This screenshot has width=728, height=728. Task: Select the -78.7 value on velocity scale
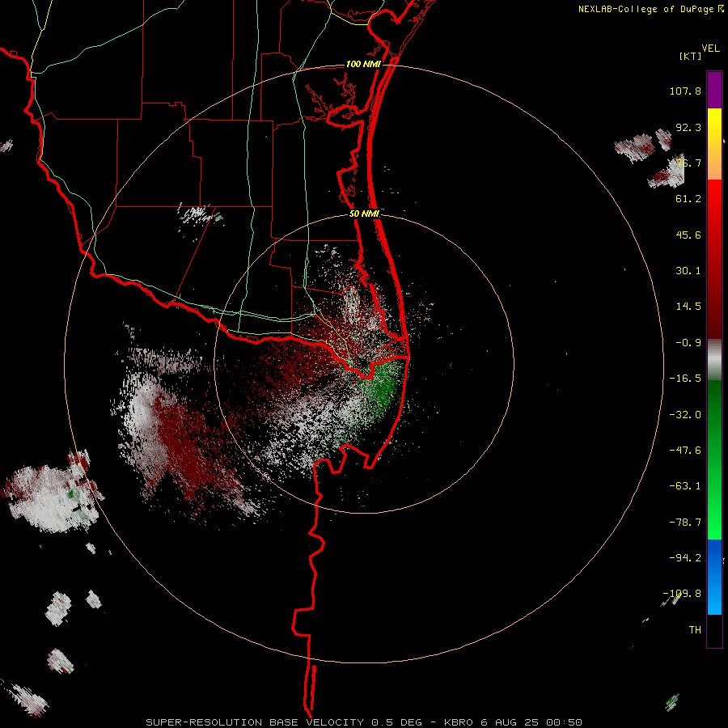pyautogui.click(x=685, y=523)
